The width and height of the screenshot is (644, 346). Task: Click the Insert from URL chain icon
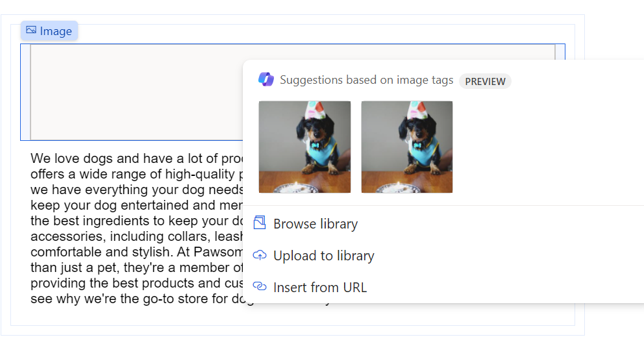pos(260,286)
